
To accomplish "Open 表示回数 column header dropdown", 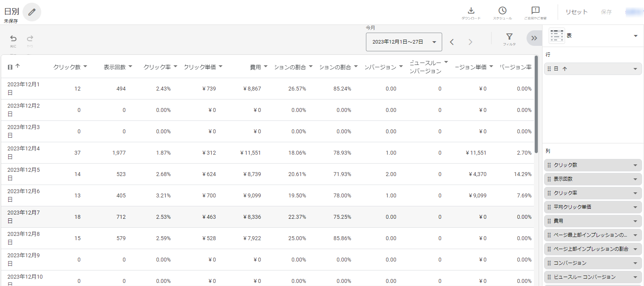I will [130, 66].
